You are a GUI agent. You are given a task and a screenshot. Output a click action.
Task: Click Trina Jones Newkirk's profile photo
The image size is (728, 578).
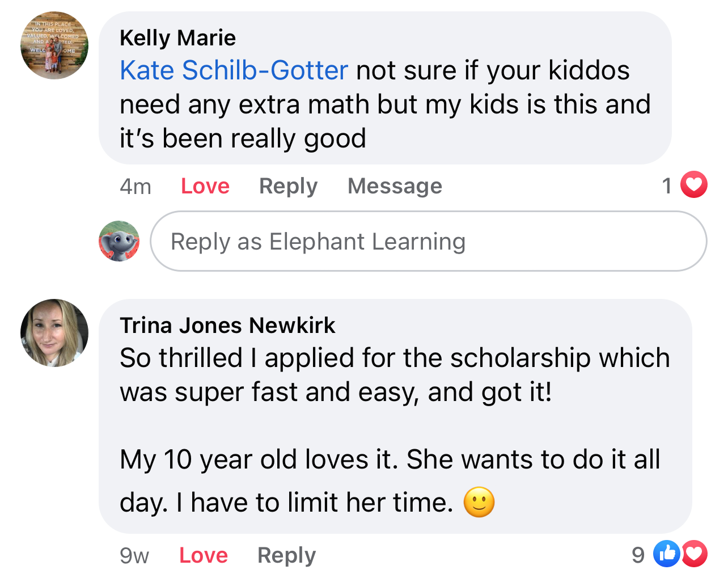click(54, 333)
